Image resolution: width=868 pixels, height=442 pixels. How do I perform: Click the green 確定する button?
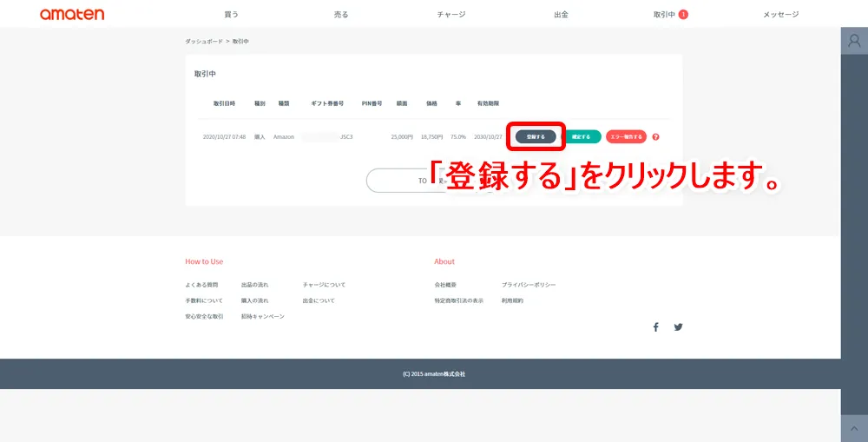point(581,137)
